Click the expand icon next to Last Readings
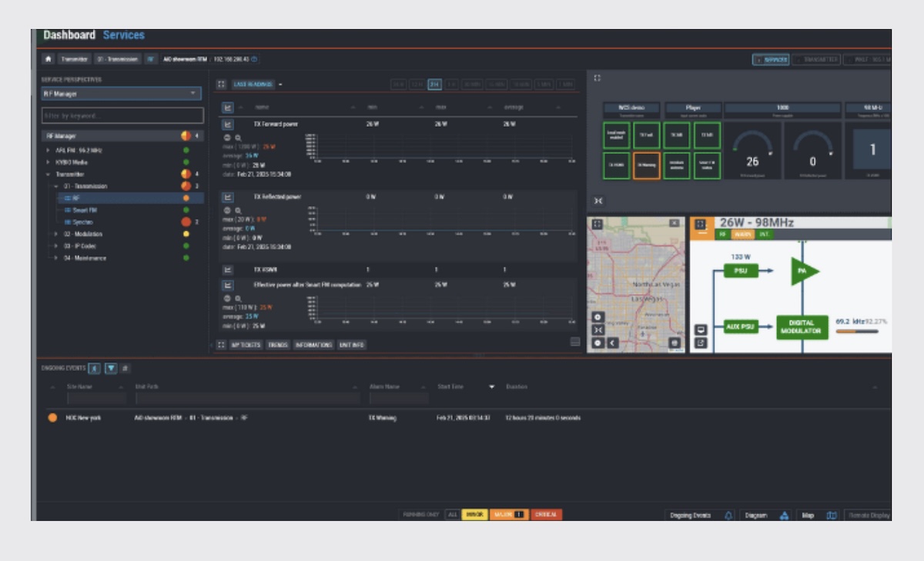The width and height of the screenshot is (924, 561). point(221,85)
